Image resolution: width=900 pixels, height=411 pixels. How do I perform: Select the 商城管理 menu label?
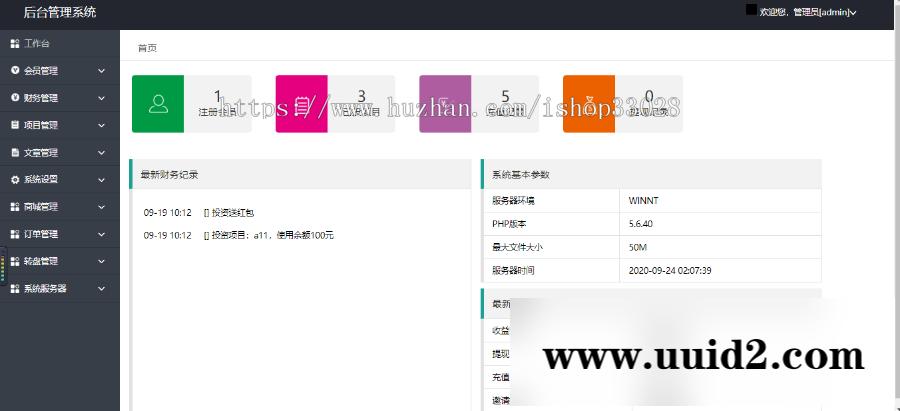[x=41, y=207]
